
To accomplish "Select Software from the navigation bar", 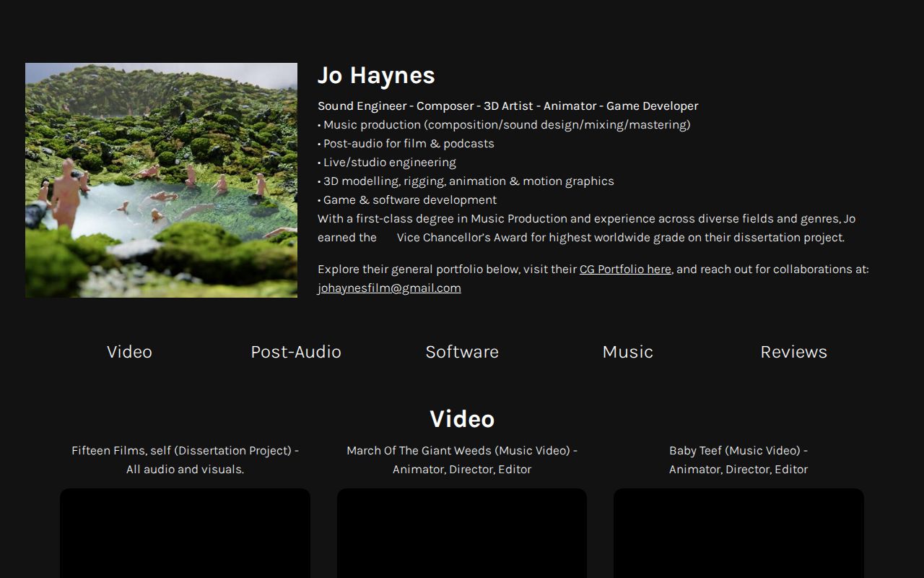I will [462, 352].
